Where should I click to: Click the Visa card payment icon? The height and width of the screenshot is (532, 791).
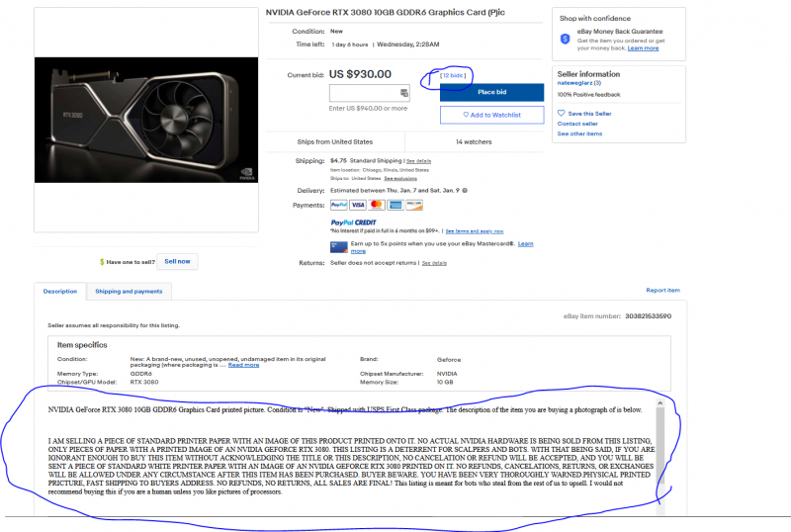tap(357, 205)
